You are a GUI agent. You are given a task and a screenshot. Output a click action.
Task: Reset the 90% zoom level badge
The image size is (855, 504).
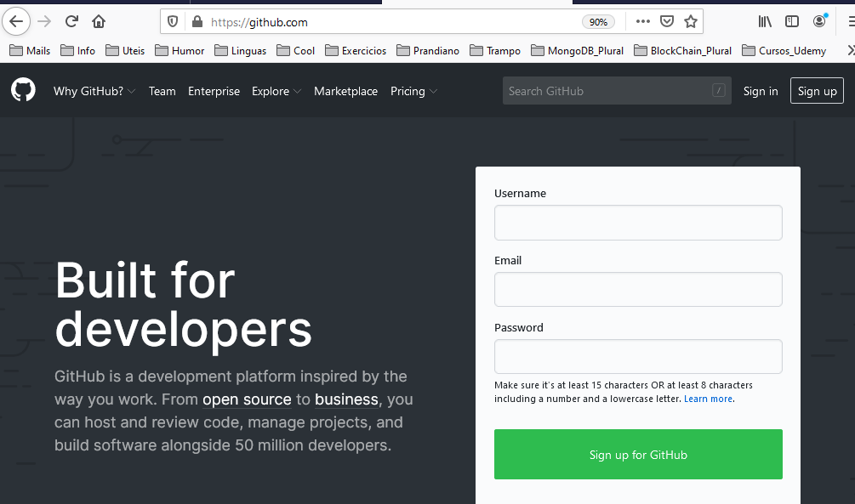tap(598, 22)
